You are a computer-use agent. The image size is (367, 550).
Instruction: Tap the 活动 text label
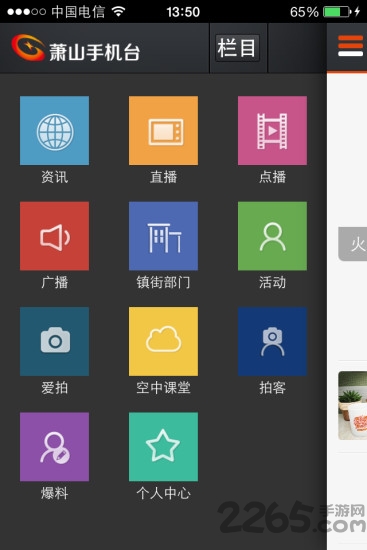(x=272, y=282)
